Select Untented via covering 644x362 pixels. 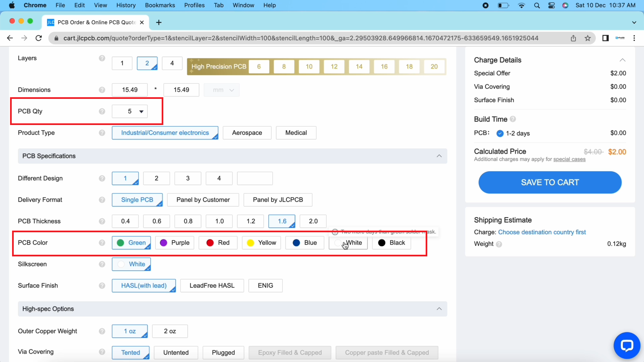[x=176, y=353]
